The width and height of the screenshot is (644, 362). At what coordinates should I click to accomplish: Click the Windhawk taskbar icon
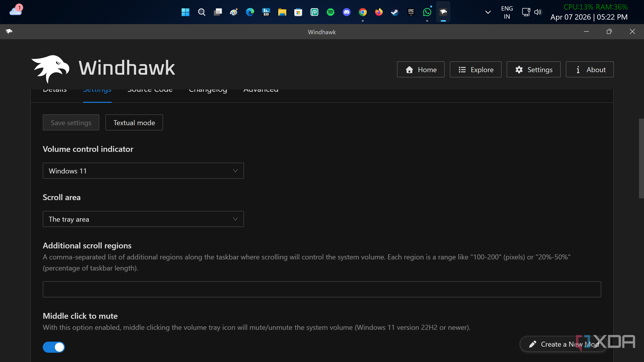[x=443, y=12]
